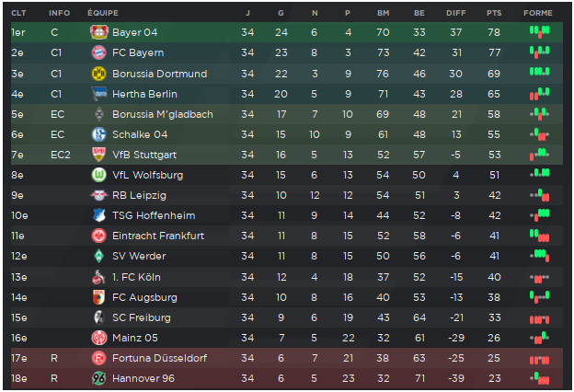Screen dimensions: 574x392
Task: Open the Fortuna Düsseldorf team link
Action: [159, 358]
